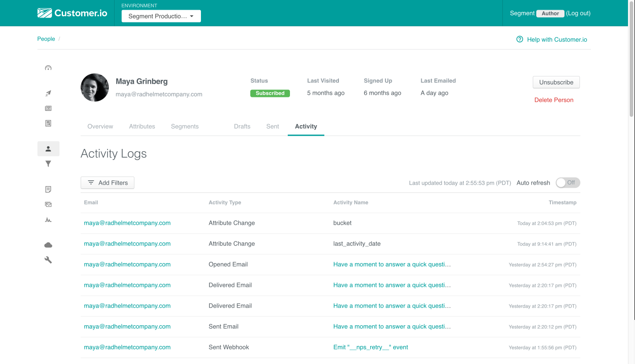Click the "5 months ago" Last Visited value
Viewport: 635px width, 364px height.
(326, 93)
